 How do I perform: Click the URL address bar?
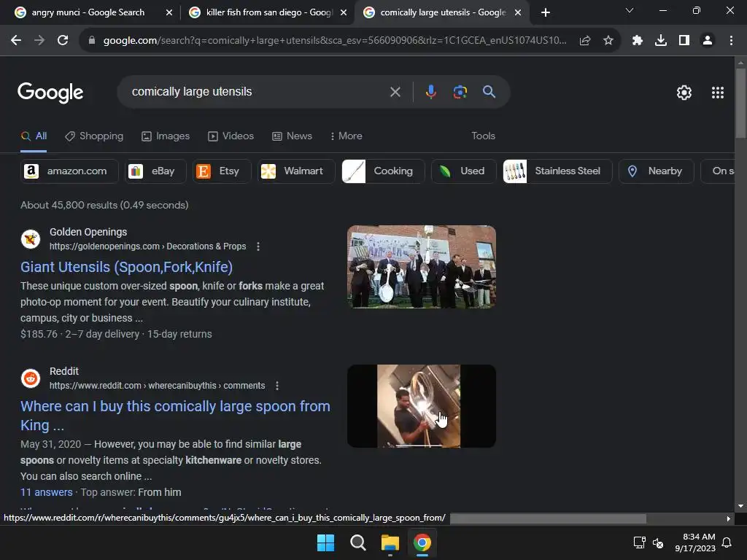[334, 41]
